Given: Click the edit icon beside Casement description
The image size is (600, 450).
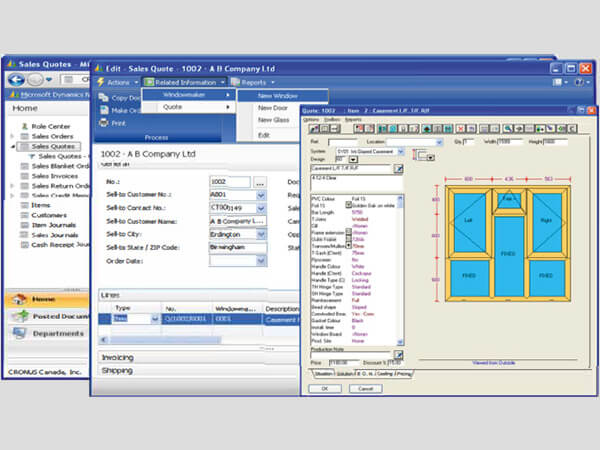Looking at the screenshot, I should 398,170.
